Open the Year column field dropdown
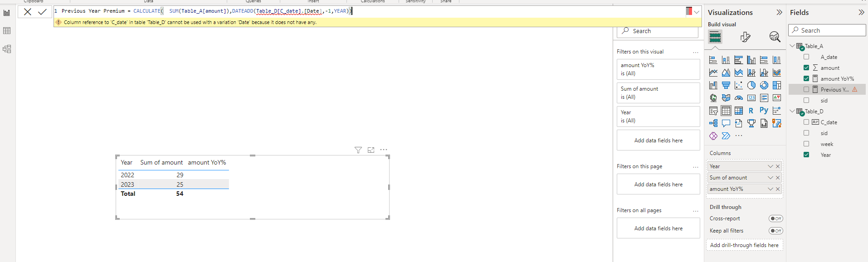The width and height of the screenshot is (868, 262). (x=770, y=166)
